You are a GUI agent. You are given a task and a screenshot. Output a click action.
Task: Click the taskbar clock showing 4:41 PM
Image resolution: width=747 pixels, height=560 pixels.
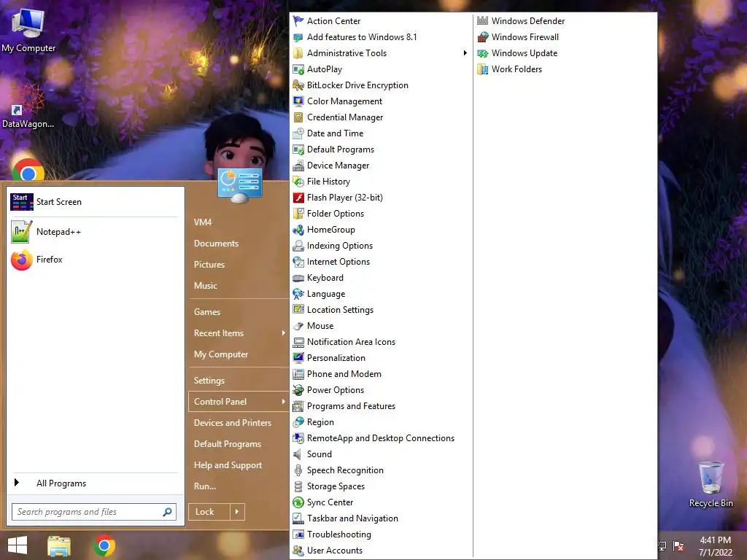click(x=715, y=540)
